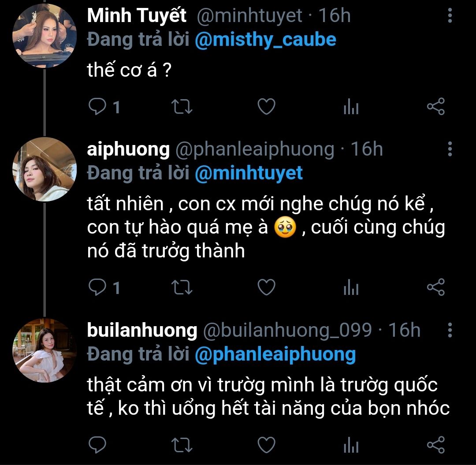Like aiphuong's tweet

point(266,288)
